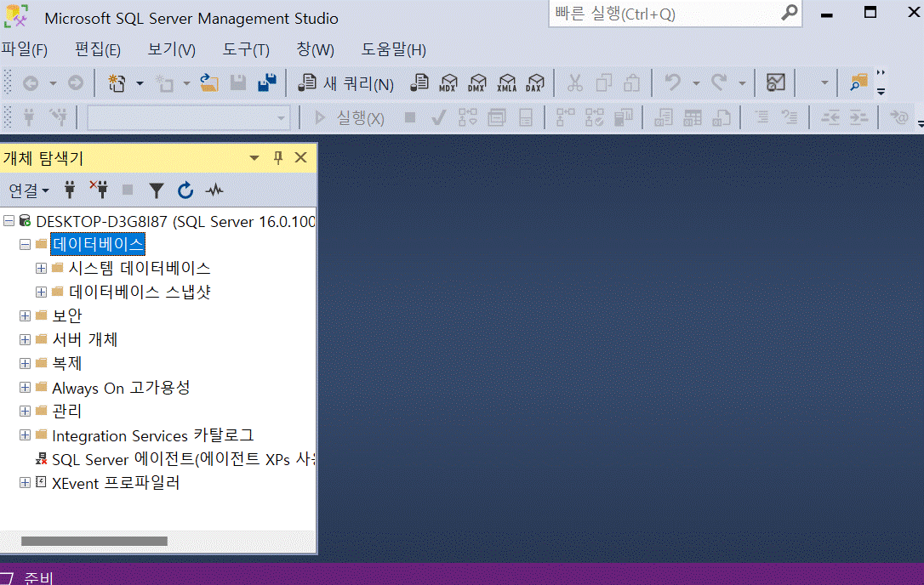Click the connect plug icon in Object Explorer
924x585 pixels.
click(70, 190)
